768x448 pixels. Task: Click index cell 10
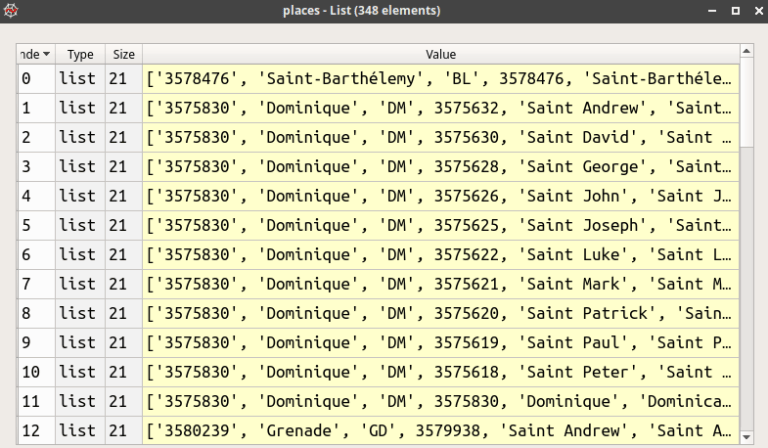pyautogui.click(x=36, y=372)
